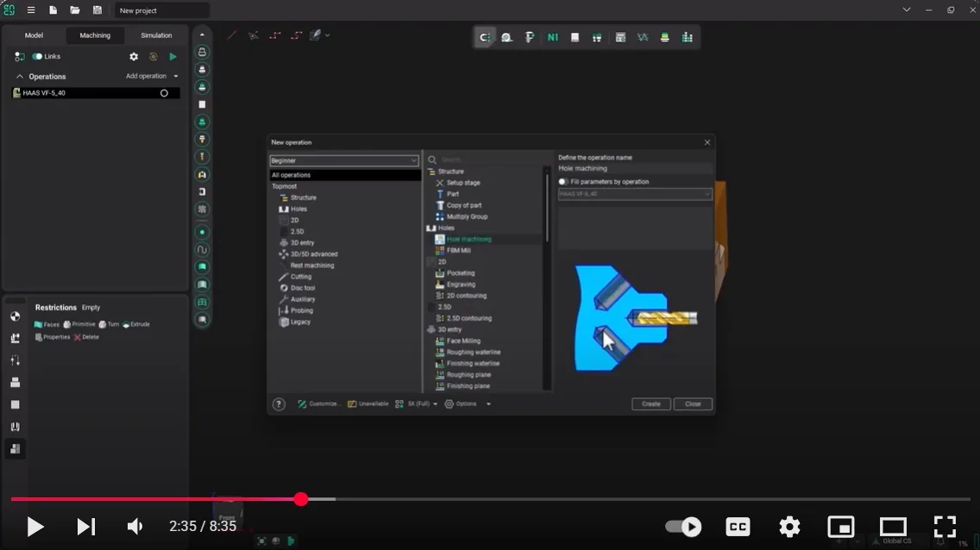980x550 pixels.
Task: Open the HAAS VF-5_40 combo box in dialog
Action: coord(635,194)
